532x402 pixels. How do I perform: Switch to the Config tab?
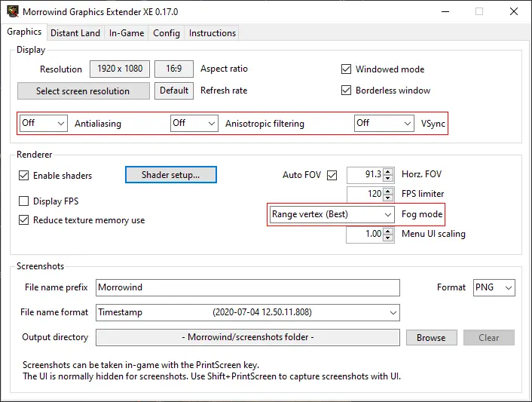point(167,33)
